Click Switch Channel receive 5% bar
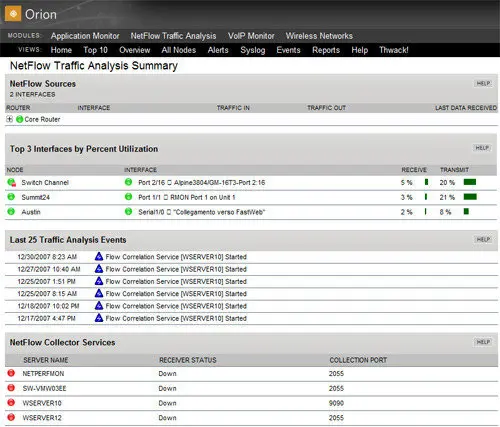 [x=426, y=182]
